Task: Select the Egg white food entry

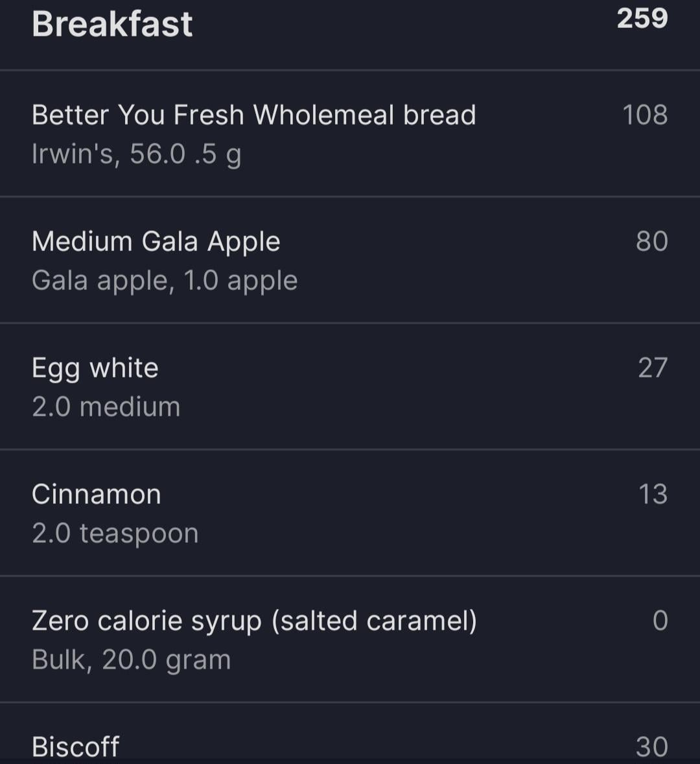Action: point(350,386)
